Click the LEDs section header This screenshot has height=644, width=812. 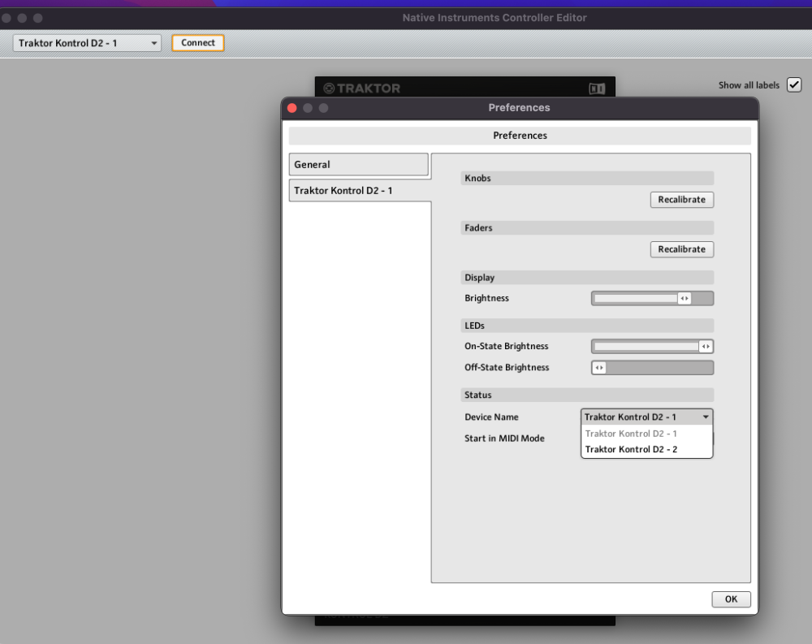(x=587, y=326)
